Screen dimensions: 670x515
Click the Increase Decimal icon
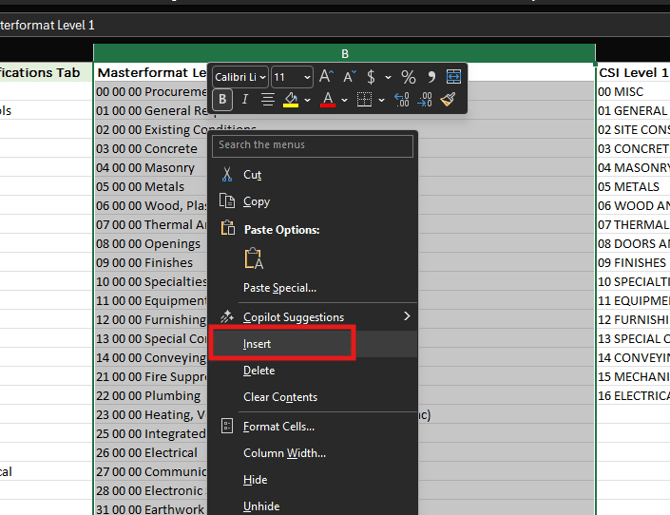click(x=401, y=100)
